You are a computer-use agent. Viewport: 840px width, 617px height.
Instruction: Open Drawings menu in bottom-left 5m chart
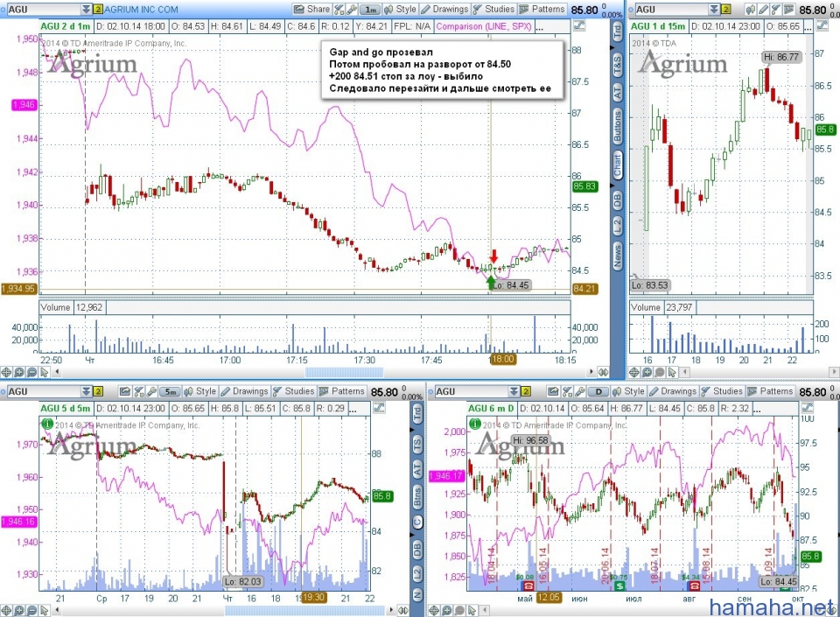[244, 391]
